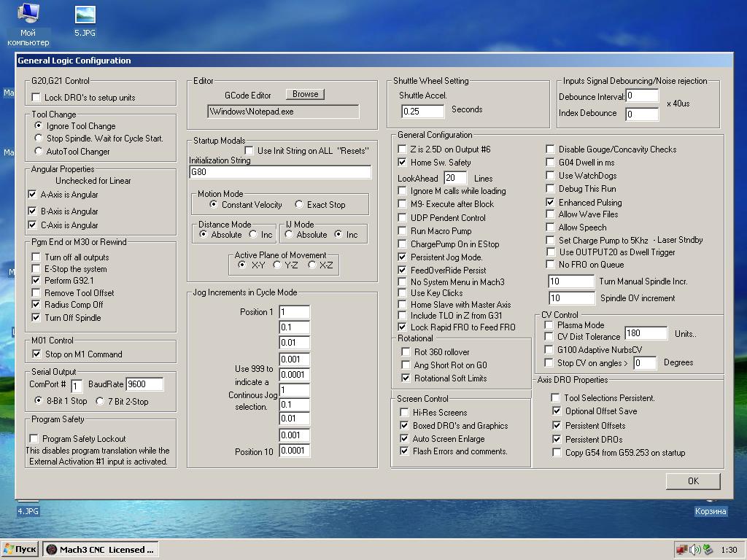Click Browse for GCode Editor
Viewport: 747px width, 560px height.
(305, 94)
